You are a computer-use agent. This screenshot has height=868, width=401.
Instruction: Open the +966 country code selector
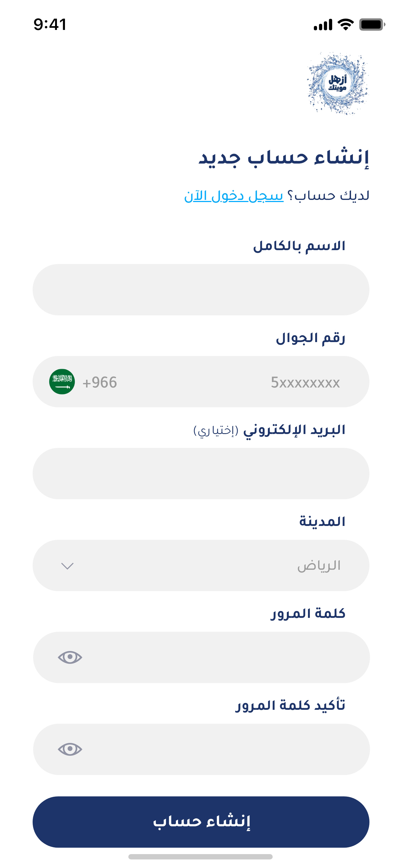(100, 382)
